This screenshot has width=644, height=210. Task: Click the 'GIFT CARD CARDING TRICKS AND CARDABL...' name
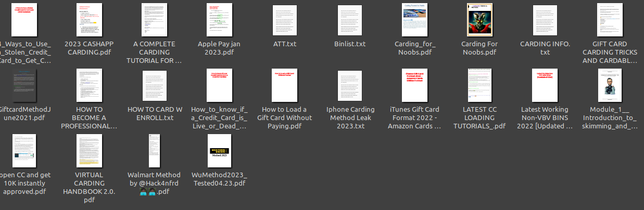click(x=610, y=52)
